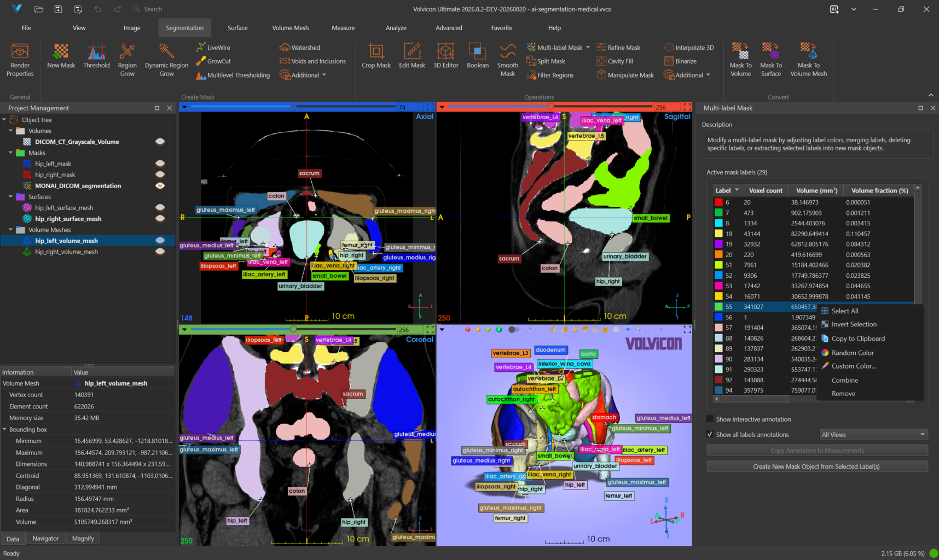Viewport: 939px width, 560px height.
Task: Select Invert Selection in context menu
Action: [854, 324]
